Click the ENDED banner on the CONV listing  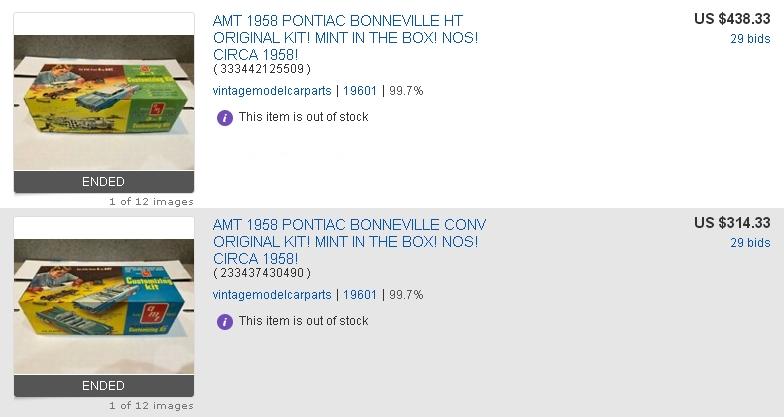[104, 386]
